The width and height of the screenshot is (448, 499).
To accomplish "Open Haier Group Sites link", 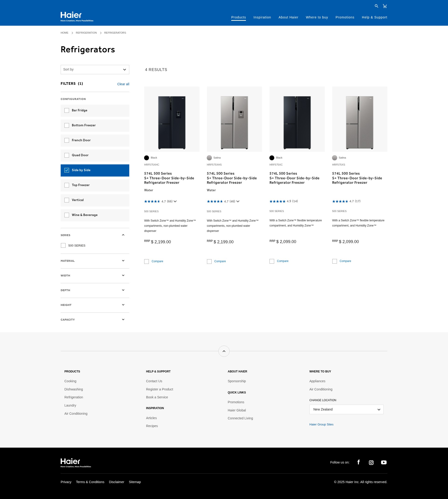I will point(321,424).
